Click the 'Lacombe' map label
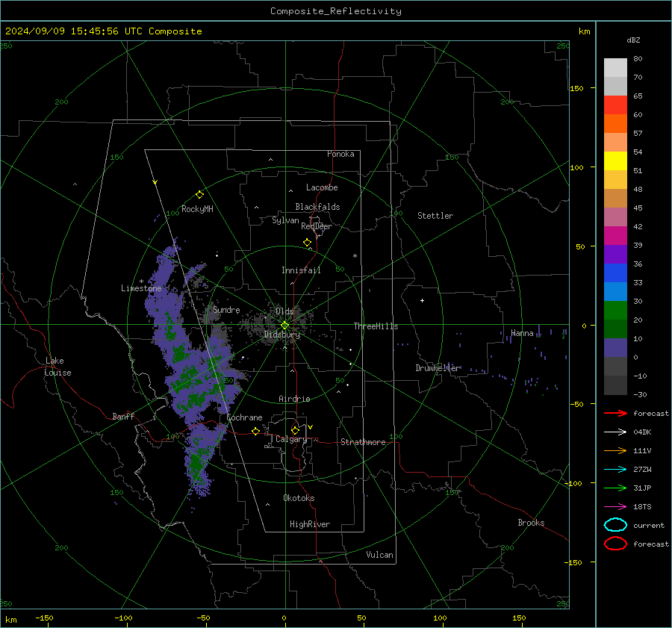Viewport: 672px width, 628px height. (x=322, y=187)
